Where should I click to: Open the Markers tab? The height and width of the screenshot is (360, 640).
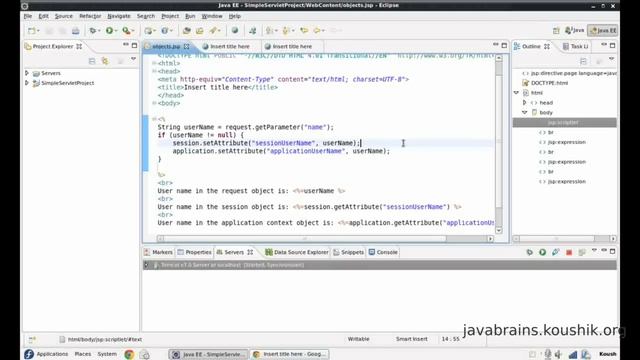click(158, 252)
